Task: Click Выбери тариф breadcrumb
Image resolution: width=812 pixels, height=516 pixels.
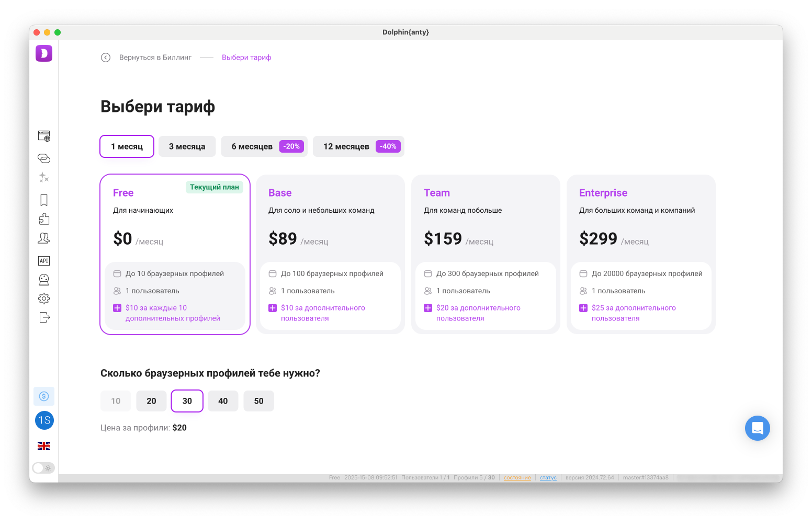Action: pyautogui.click(x=246, y=58)
